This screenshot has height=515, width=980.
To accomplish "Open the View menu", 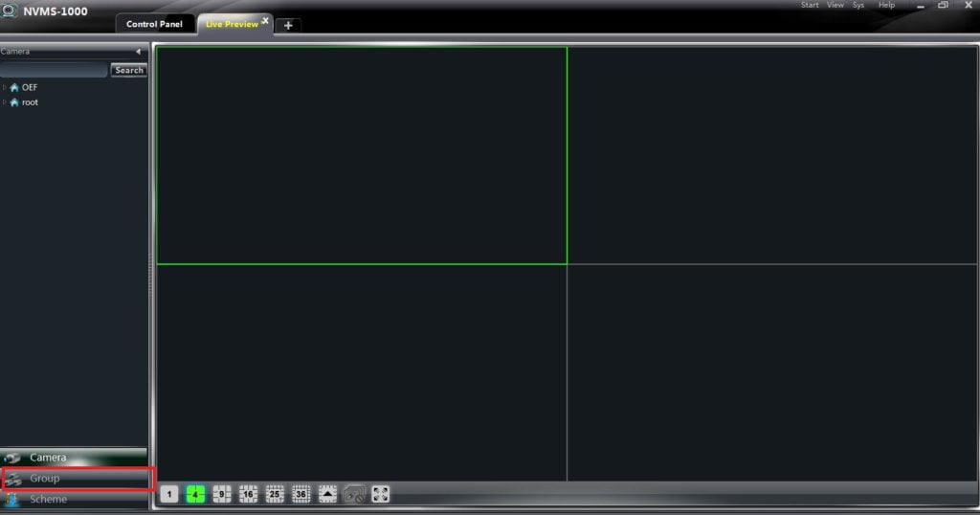I will [x=835, y=5].
